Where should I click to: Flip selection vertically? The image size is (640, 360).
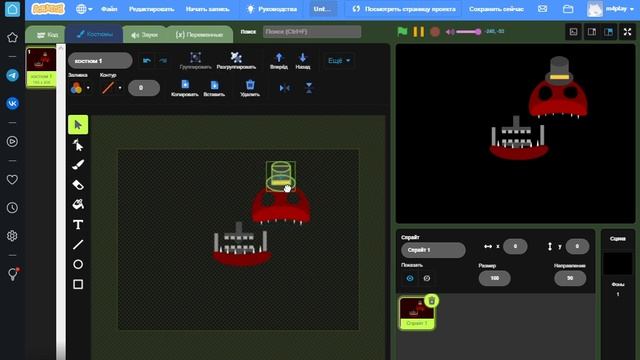pyautogui.click(x=309, y=88)
